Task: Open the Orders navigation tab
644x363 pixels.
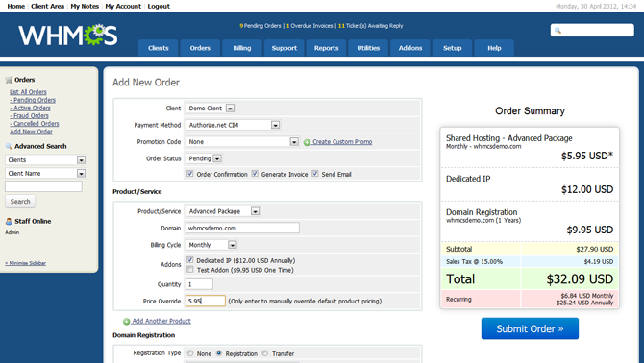Action: pyautogui.click(x=200, y=48)
